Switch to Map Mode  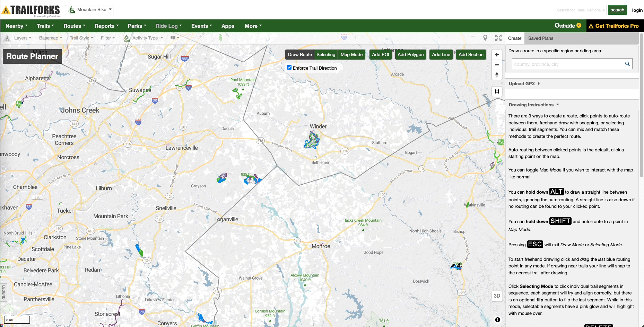(x=351, y=55)
